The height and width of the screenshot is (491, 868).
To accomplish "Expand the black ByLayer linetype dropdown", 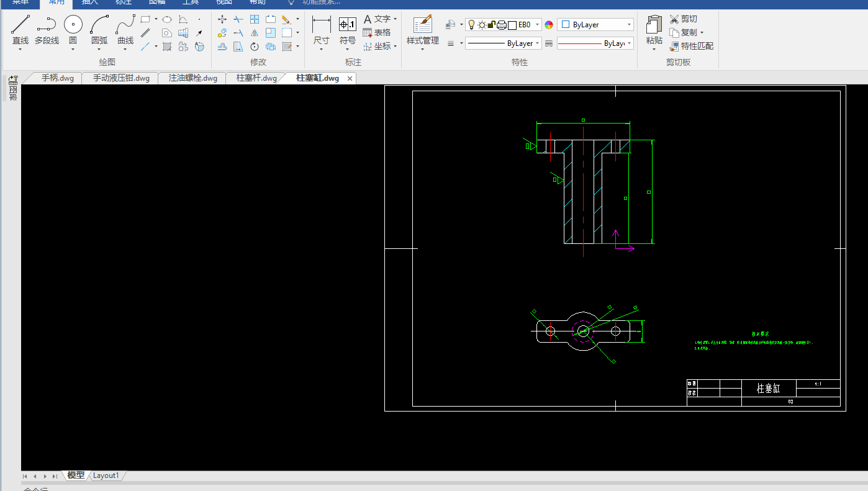I will click(504, 43).
